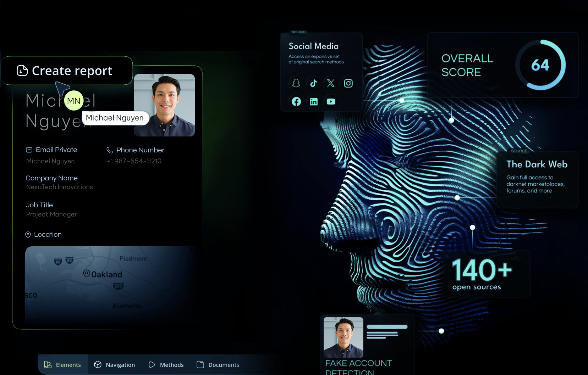
Task: Open the LinkedIn source icon
Action: click(x=314, y=102)
